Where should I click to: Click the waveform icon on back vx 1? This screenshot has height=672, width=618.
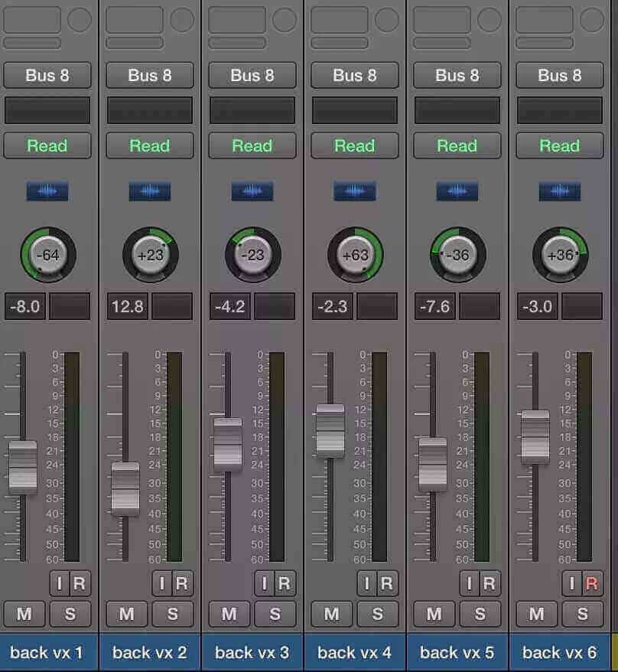click(47, 191)
